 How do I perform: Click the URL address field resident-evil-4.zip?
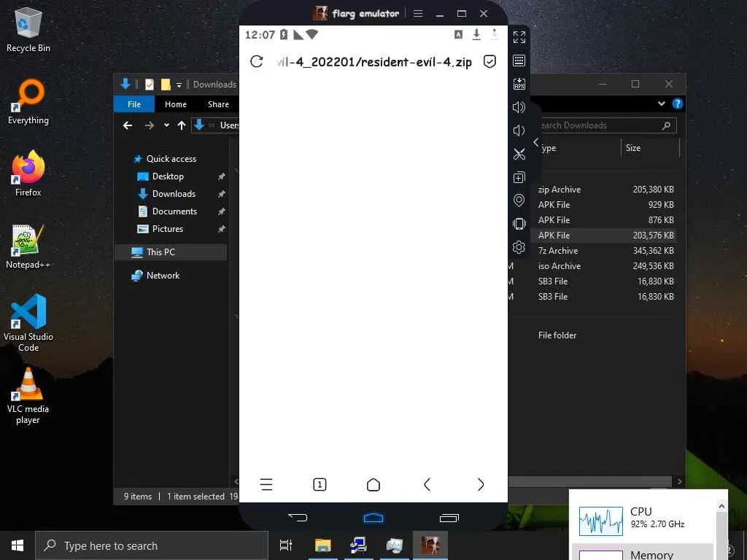point(374,62)
